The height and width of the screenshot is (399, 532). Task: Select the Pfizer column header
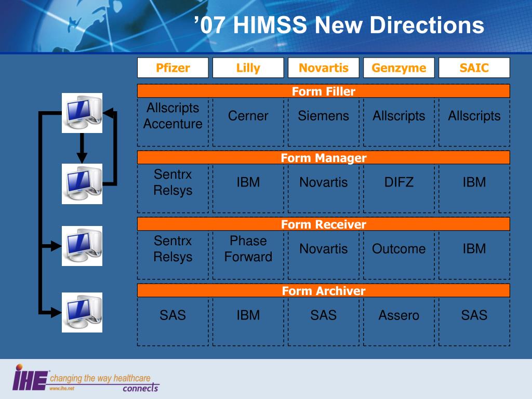tap(172, 68)
